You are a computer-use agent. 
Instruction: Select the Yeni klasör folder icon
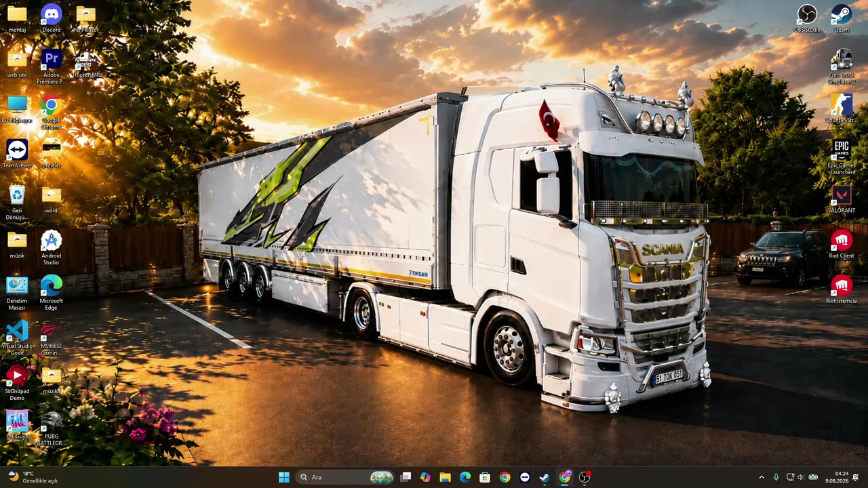pos(86,19)
